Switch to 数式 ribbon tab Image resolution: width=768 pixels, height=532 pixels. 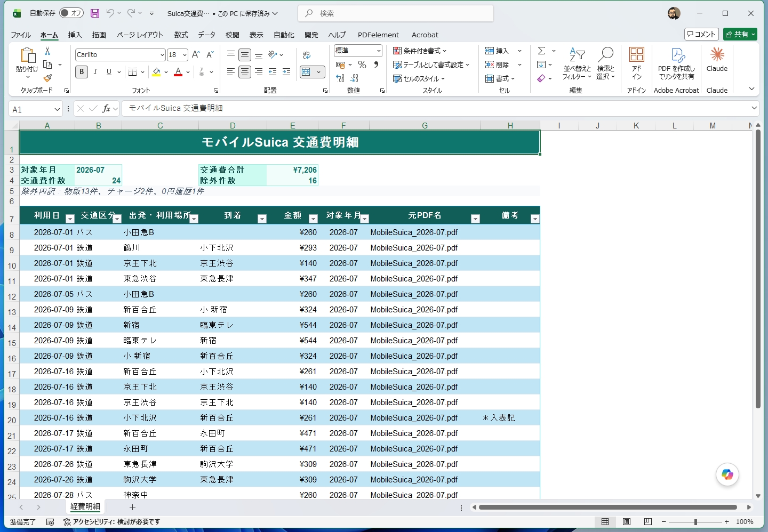(x=181, y=35)
